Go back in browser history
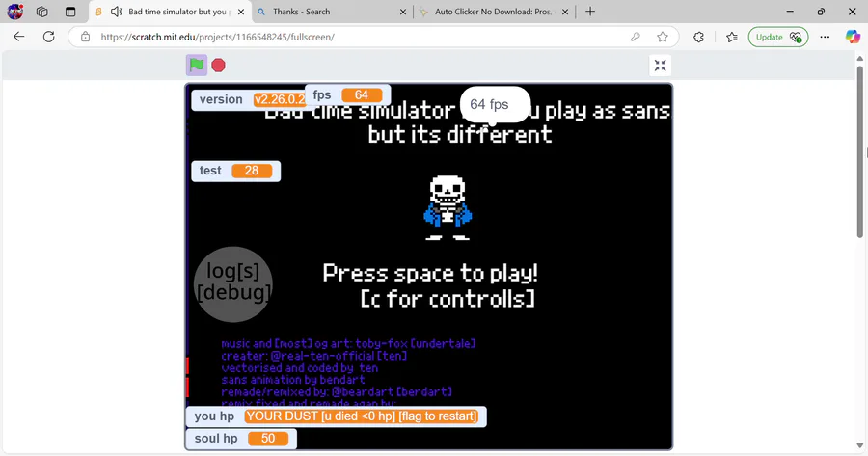Viewport: 868px width, 456px height. click(19, 37)
